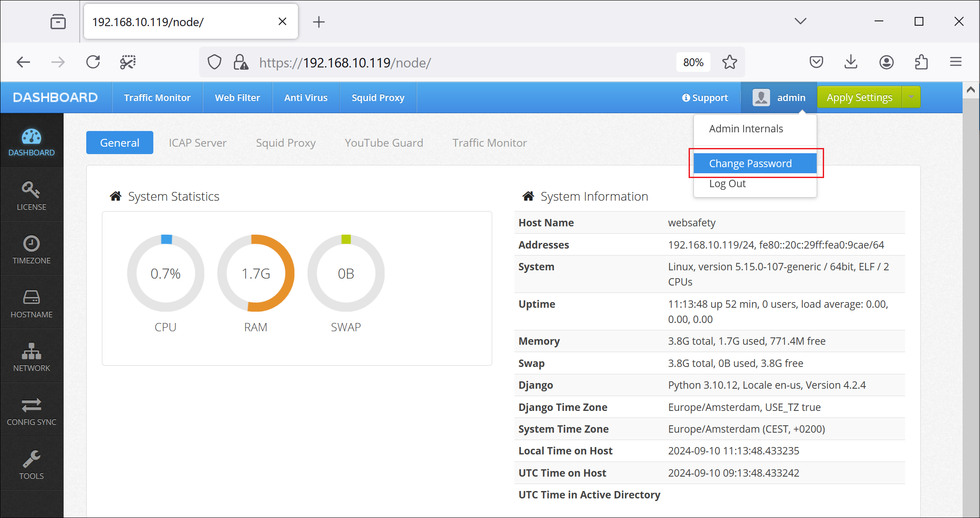Select Admin Internals from the menu
Image resolution: width=980 pixels, height=518 pixels.
pos(755,129)
